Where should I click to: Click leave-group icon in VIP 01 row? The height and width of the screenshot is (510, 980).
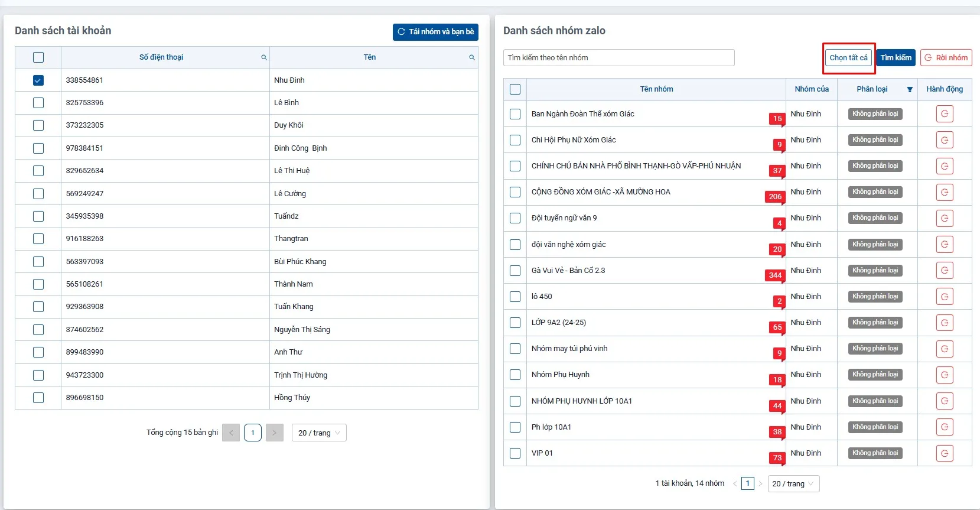945,453
